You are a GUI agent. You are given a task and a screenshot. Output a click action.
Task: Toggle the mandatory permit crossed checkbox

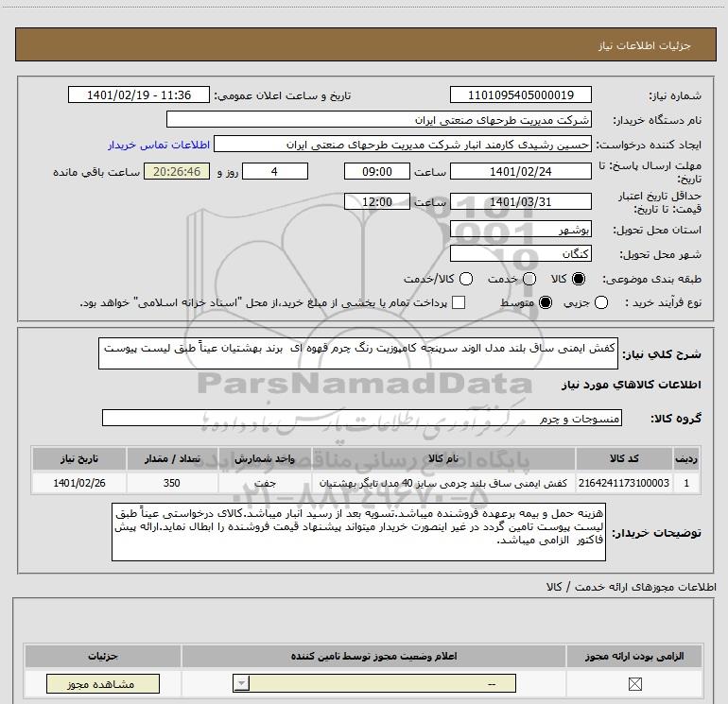pyautogui.click(x=634, y=683)
